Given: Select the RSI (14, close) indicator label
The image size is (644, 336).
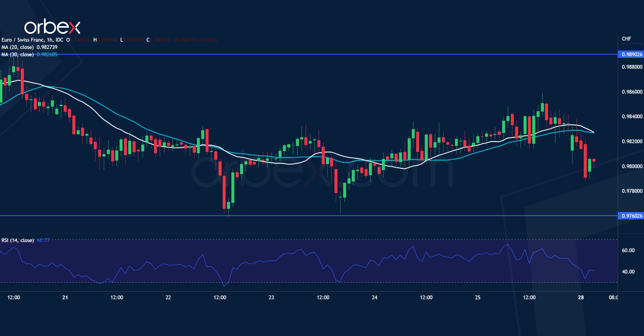Looking at the screenshot, I should point(18,240).
